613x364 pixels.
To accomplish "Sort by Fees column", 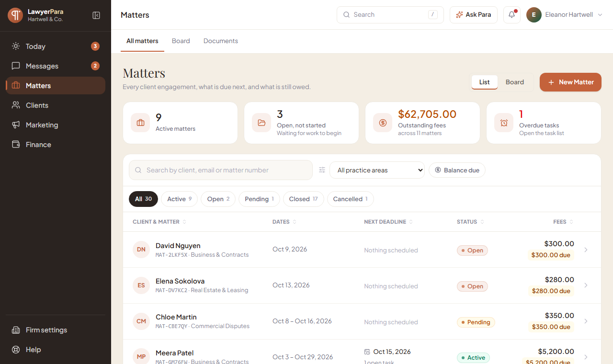I will point(563,222).
